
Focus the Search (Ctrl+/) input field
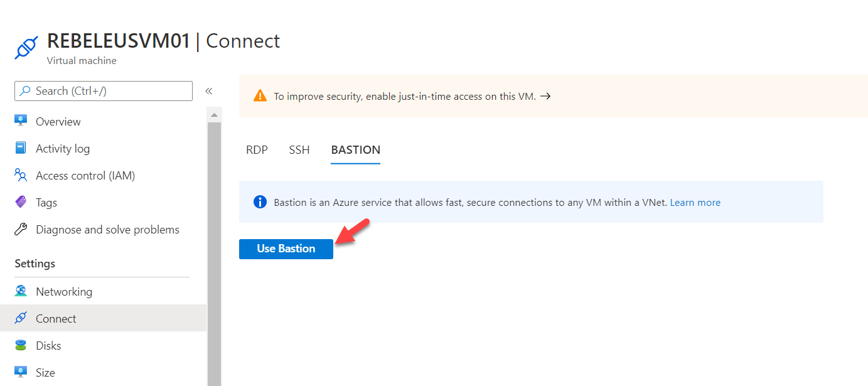click(104, 91)
